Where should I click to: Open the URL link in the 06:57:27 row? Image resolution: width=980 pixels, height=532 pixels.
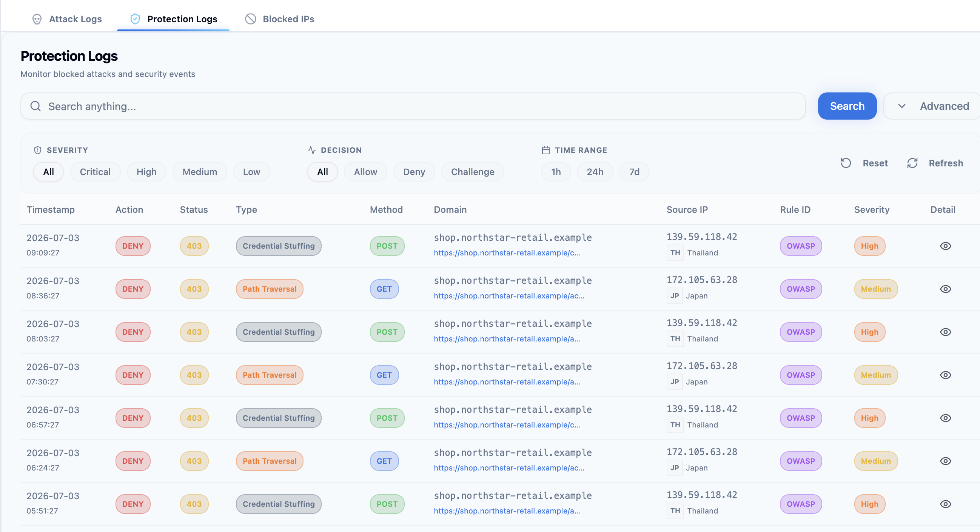[507, 425]
